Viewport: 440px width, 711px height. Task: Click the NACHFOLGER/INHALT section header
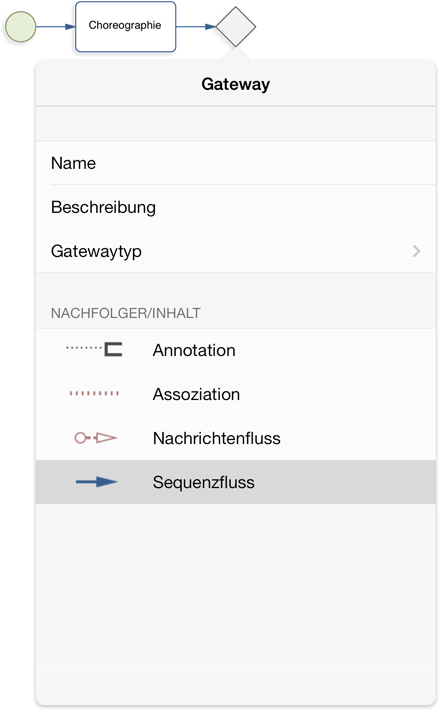coord(126,313)
